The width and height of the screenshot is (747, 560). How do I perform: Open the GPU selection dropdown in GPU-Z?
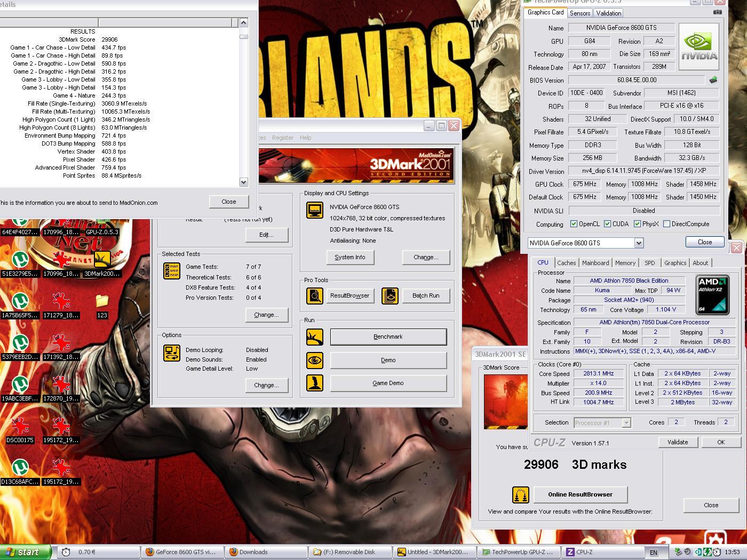(x=639, y=243)
